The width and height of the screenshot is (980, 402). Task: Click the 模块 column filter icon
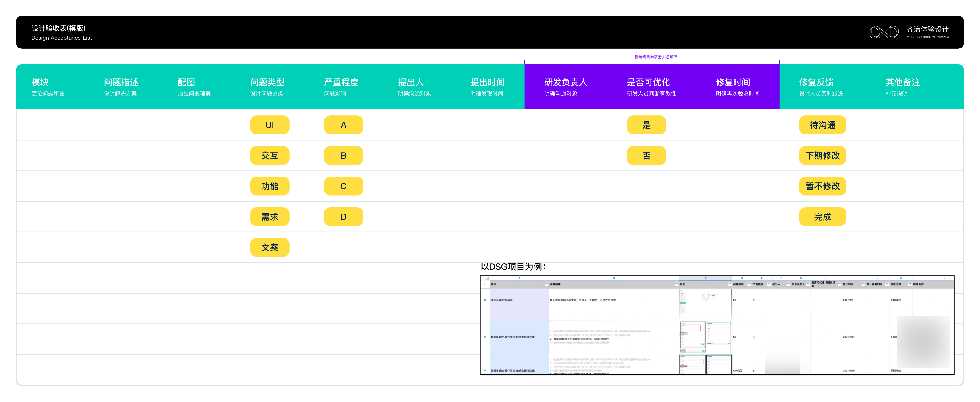pyautogui.click(x=547, y=284)
